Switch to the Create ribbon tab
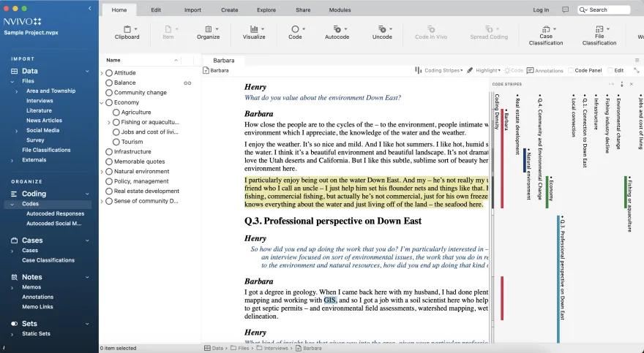644x353 pixels. click(x=230, y=10)
